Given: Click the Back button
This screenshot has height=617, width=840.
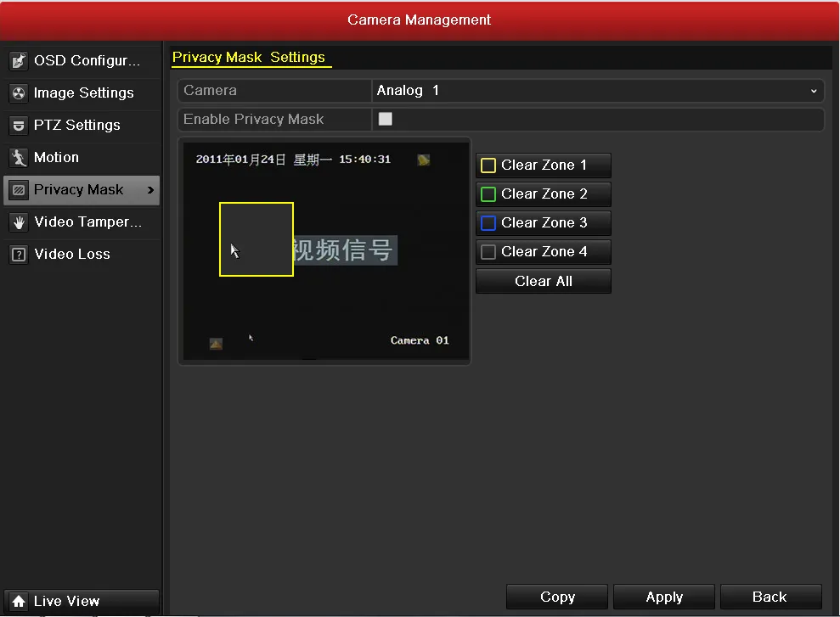Looking at the screenshot, I should pyautogui.click(x=770, y=597).
